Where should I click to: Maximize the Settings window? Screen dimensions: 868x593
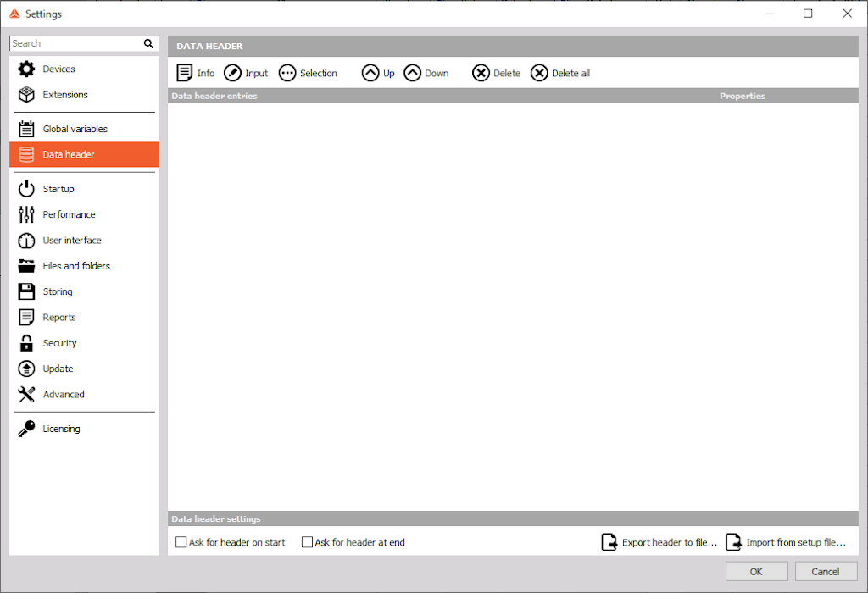808,14
